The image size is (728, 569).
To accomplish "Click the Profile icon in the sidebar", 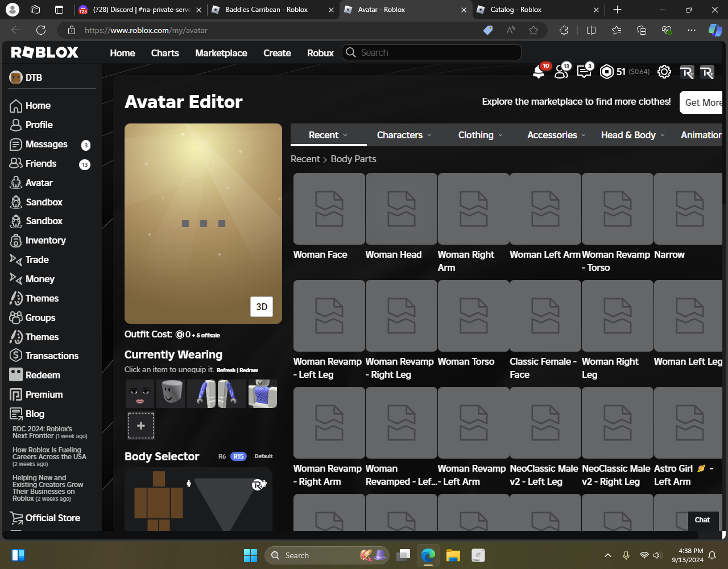I will click(16, 125).
